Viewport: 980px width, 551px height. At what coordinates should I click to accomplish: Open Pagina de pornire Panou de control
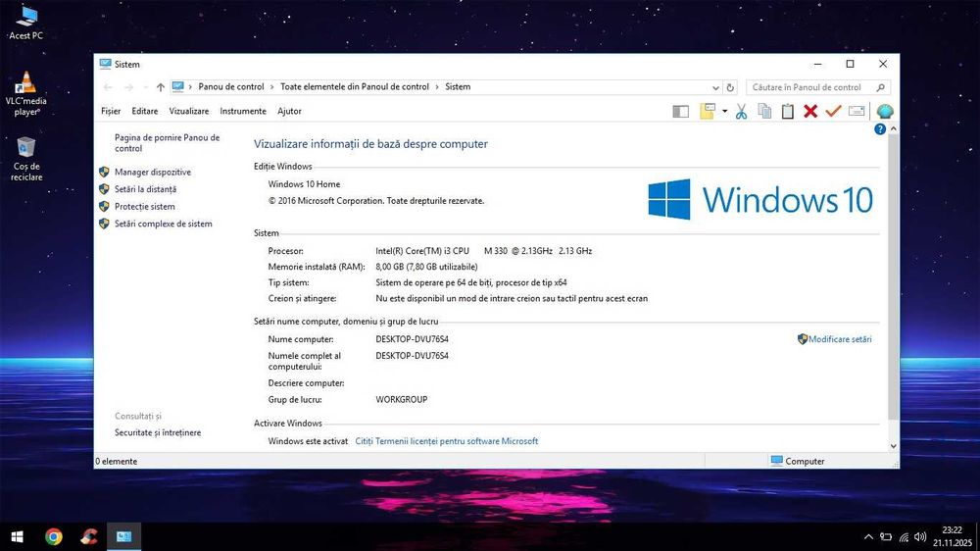pyautogui.click(x=167, y=143)
